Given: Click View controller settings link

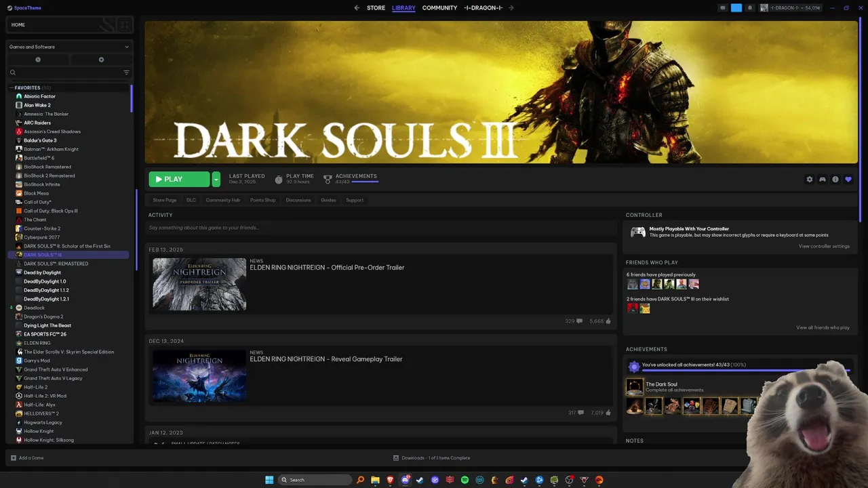Looking at the screenshot, I should click(x=824, y=246).
